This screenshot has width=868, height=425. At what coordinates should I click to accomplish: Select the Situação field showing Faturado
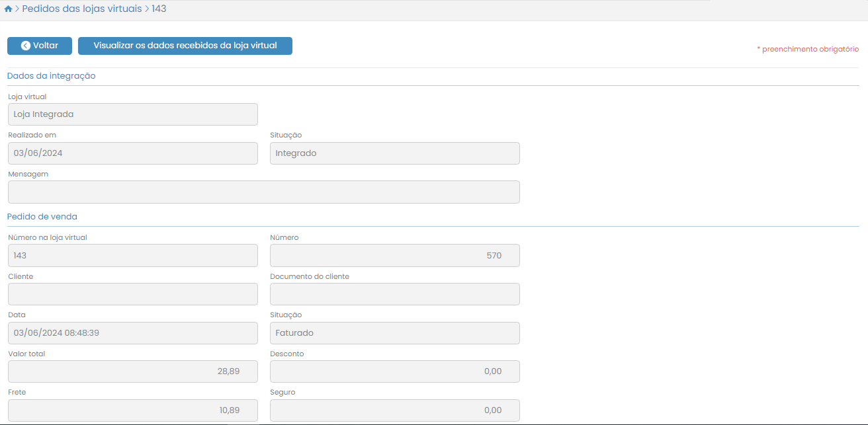(x=394, y=333)
